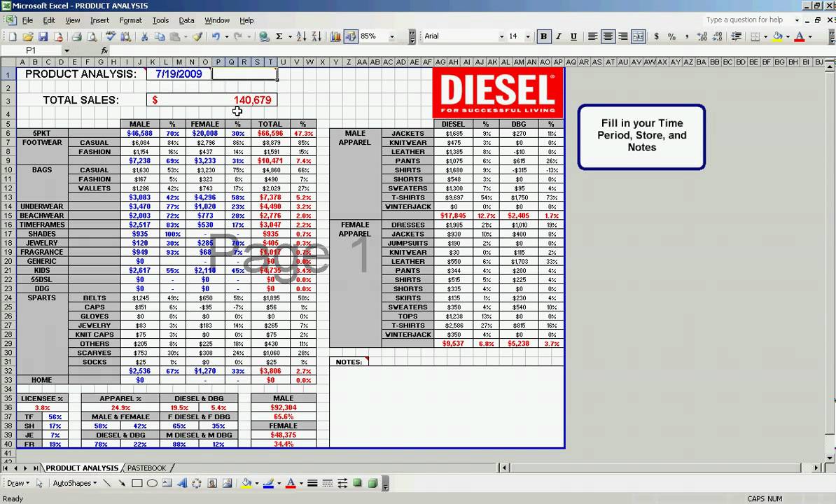Sort ascending with the A-Z icon

point(301,36)
